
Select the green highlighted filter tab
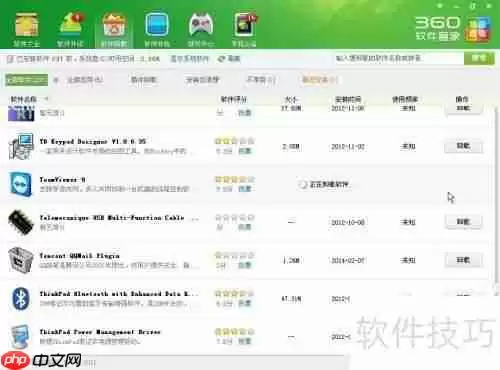27,80
